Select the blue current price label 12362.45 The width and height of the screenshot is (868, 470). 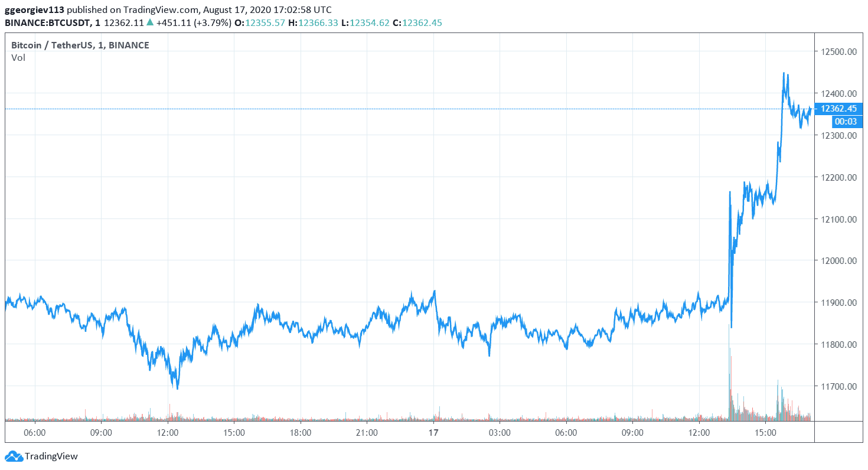point(840,109)
